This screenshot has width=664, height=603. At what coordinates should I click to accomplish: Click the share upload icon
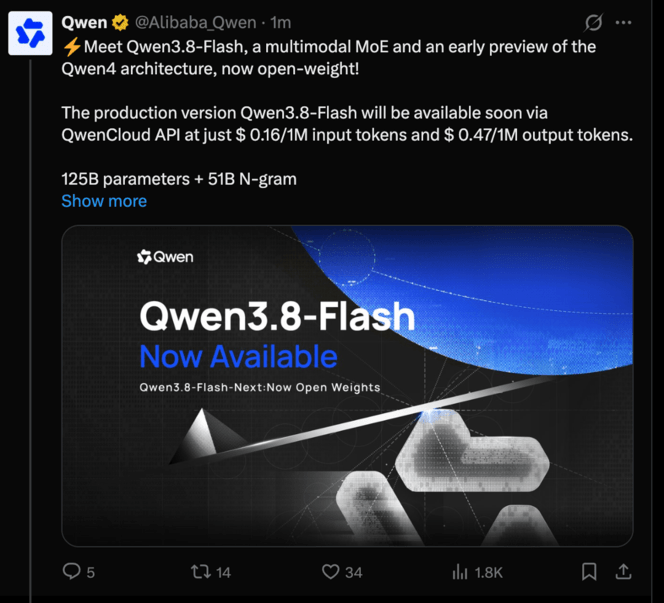coord(623,571)
